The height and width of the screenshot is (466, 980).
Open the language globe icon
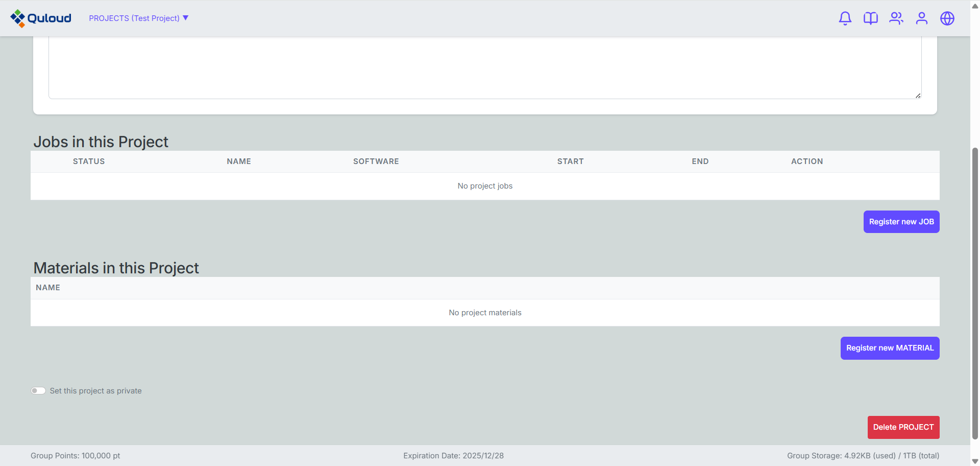pos(947,18)
